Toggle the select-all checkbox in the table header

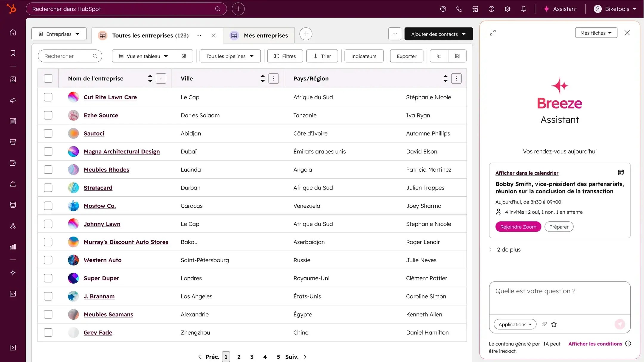[48, 78]
